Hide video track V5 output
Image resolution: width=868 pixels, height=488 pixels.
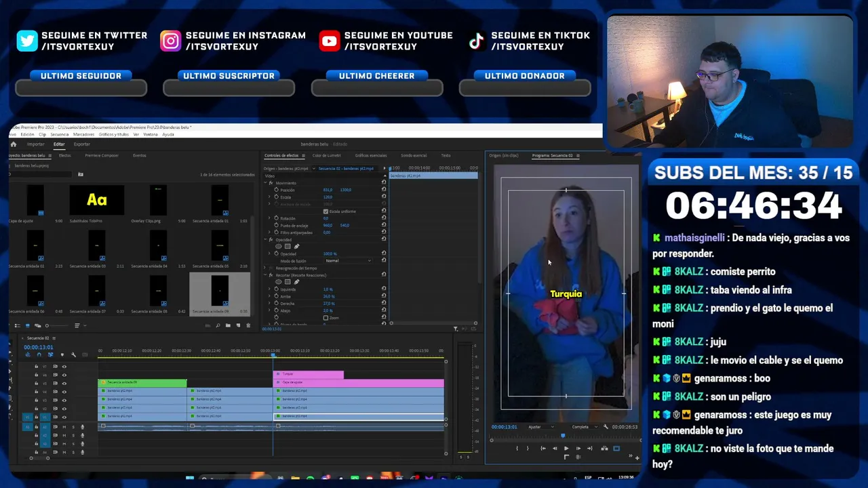pos(64,384)
